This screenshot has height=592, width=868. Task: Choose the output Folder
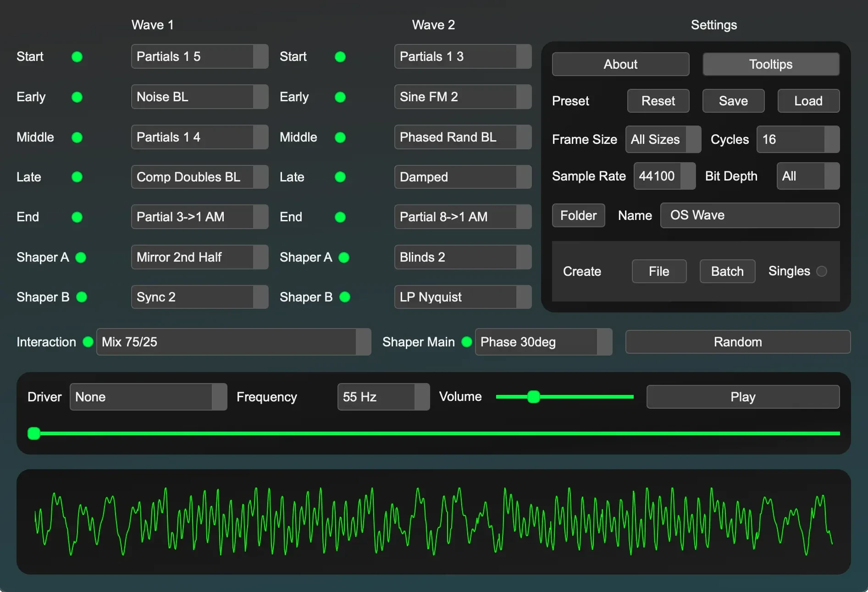coord(578,215)
